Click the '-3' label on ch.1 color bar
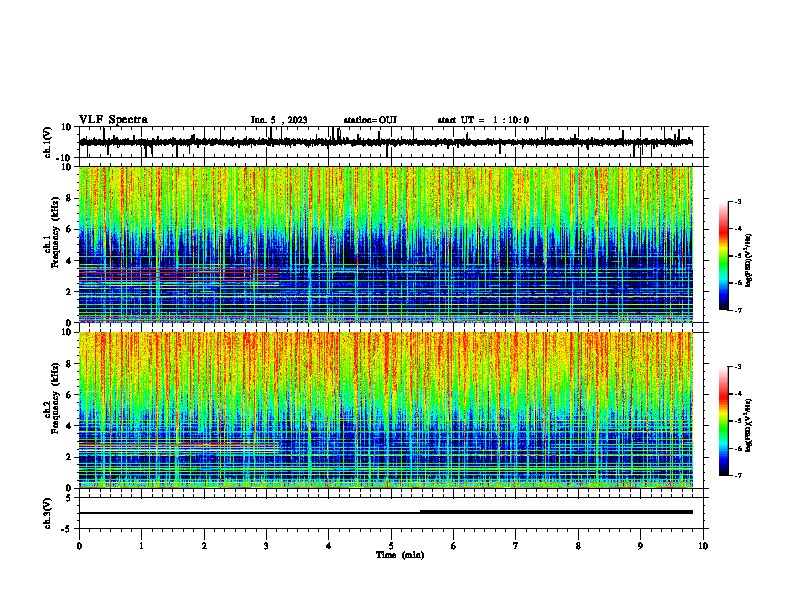792x612 pixels. [x=738, y=202]
